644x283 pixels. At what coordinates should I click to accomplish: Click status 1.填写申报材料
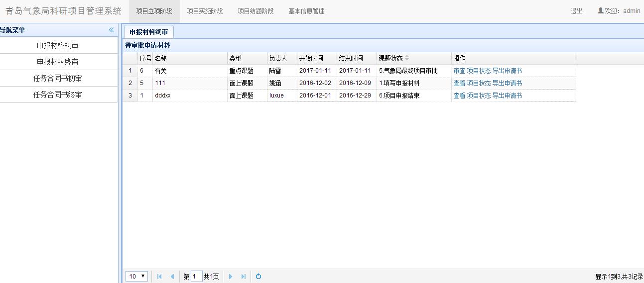point(414,83)
